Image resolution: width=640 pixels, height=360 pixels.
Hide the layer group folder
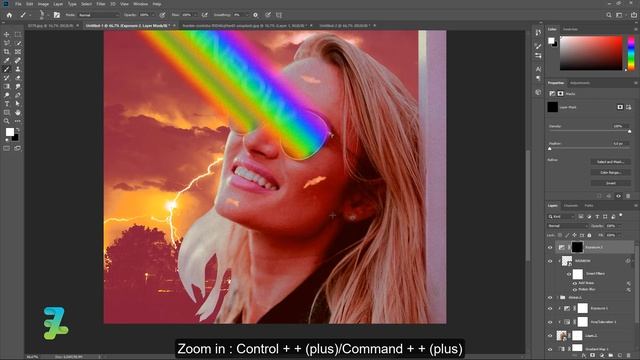[550, 298]
